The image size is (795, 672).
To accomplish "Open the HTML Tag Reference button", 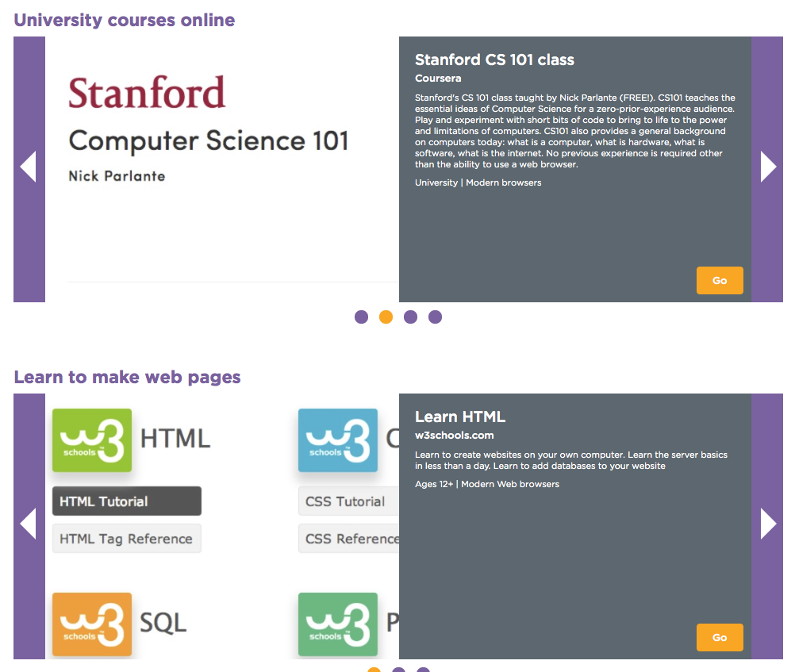I will click(127, 538).
